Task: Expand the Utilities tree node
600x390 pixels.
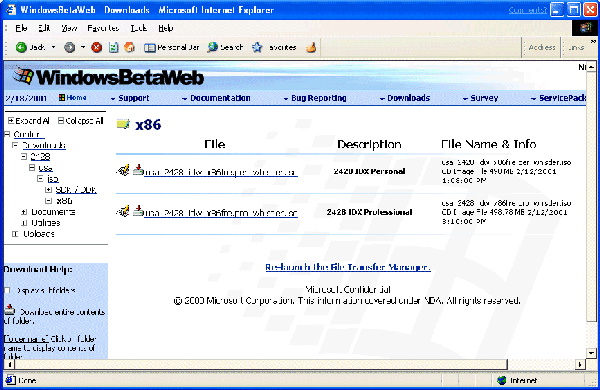Action: (24, 223)
